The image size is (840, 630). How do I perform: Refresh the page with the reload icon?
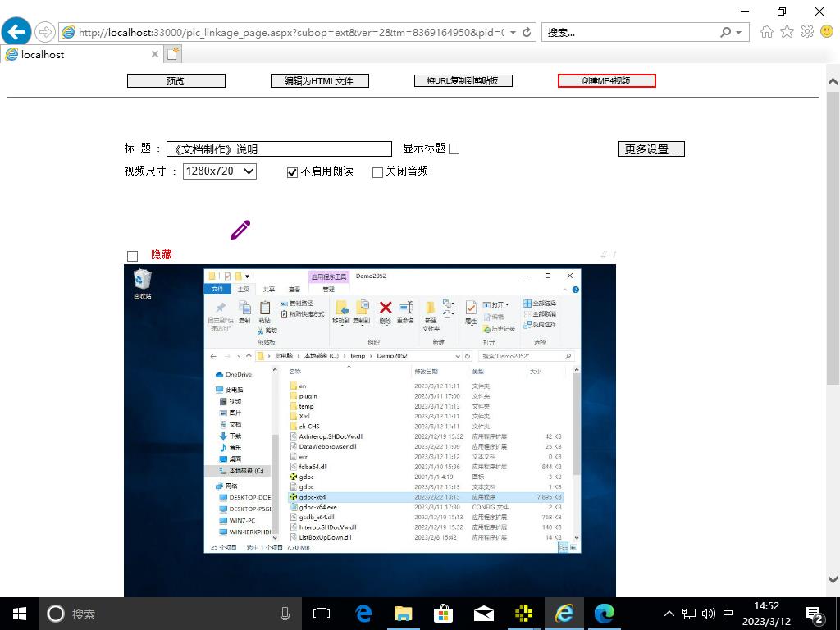point(527,33)
